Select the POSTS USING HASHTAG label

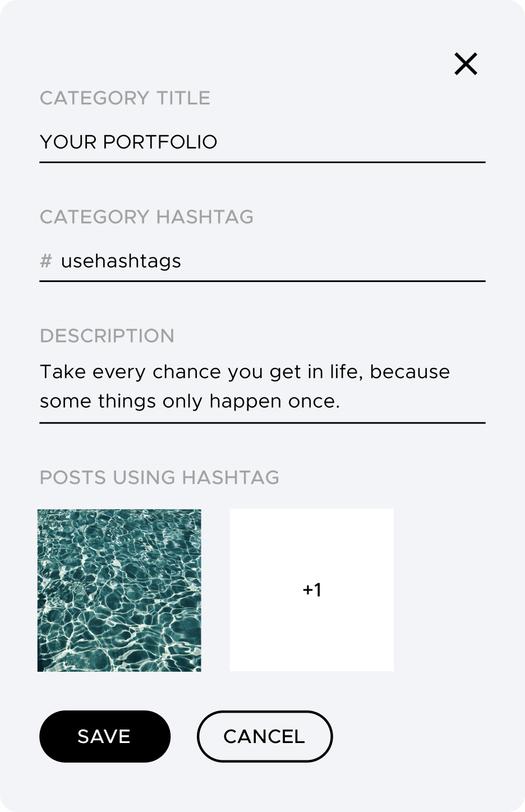(x=160, y=478)
